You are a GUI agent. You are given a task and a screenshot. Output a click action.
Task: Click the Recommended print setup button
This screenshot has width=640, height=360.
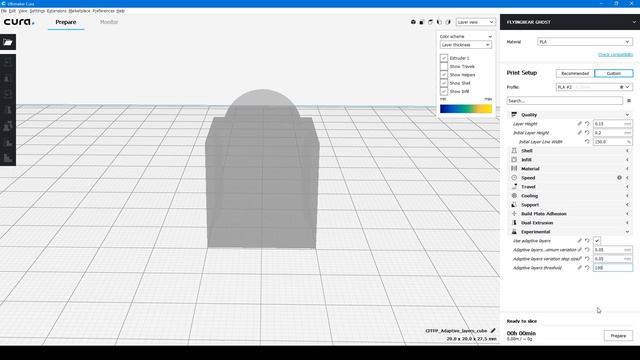(x=575, y=73)
